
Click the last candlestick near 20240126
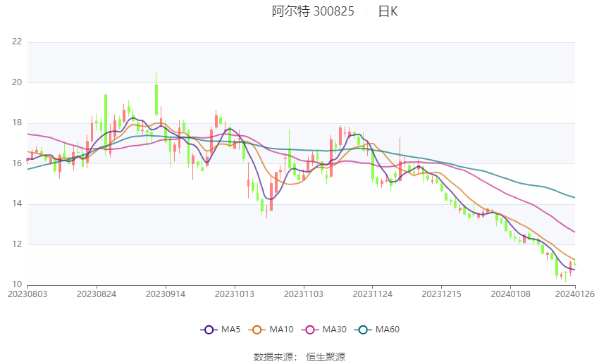pyautogui.click(x=575, y=263)
